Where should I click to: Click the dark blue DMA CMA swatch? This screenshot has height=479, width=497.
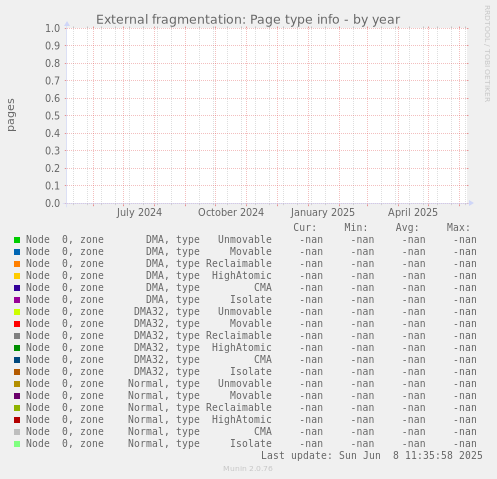click(17, 288)
